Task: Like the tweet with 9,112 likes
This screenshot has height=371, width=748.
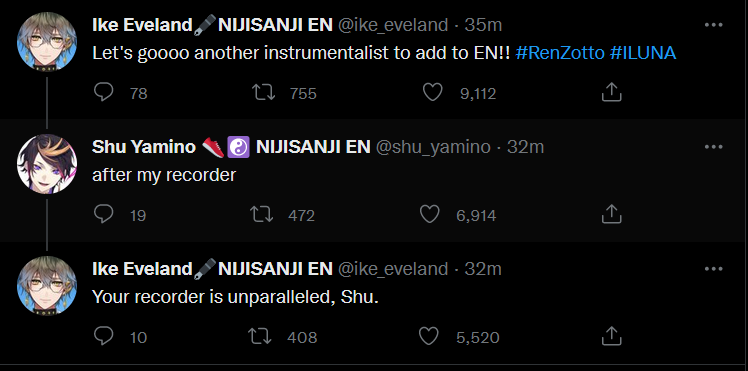Action: (433, 93)
